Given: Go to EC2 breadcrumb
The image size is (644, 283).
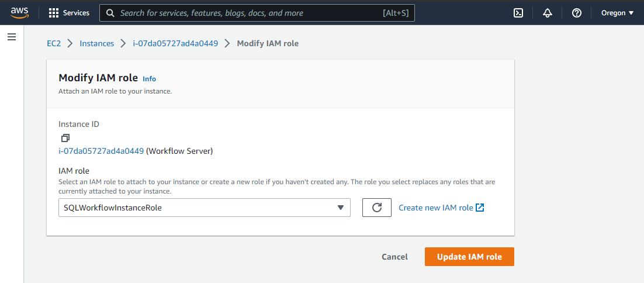Looking at the screenshot, I should point(54,43).
